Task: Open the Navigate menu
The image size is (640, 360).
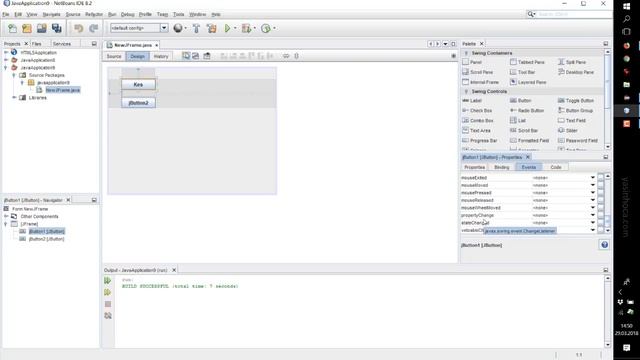Action: coord(51,14)
